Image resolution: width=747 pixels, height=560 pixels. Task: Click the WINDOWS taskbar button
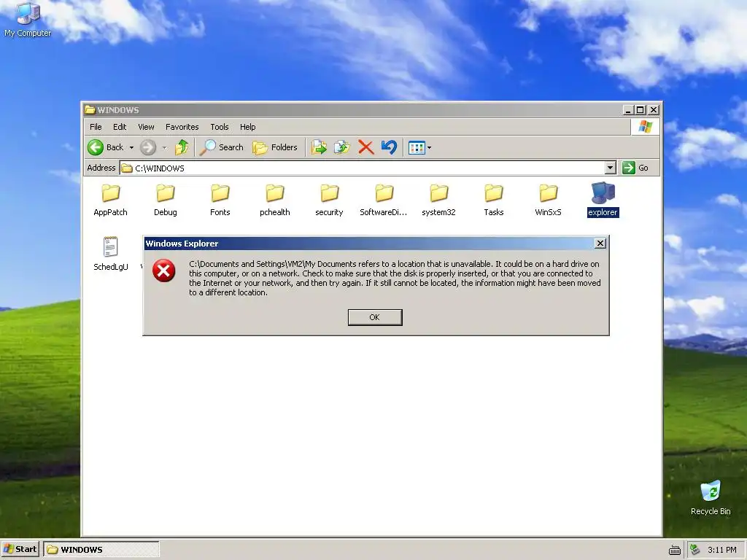coord(101,550)
